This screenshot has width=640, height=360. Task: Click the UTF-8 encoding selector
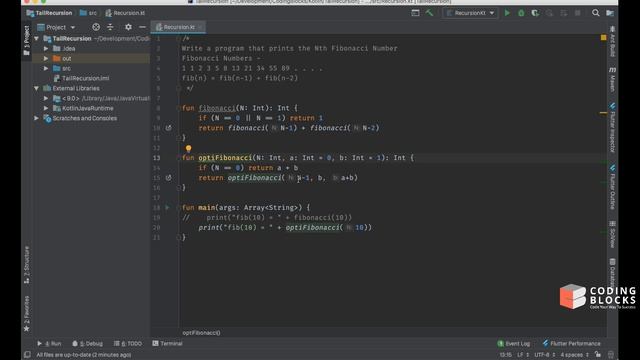coord(544,355)
